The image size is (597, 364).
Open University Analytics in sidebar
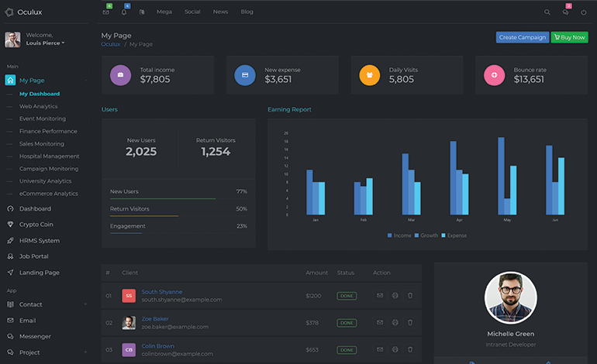45,181
